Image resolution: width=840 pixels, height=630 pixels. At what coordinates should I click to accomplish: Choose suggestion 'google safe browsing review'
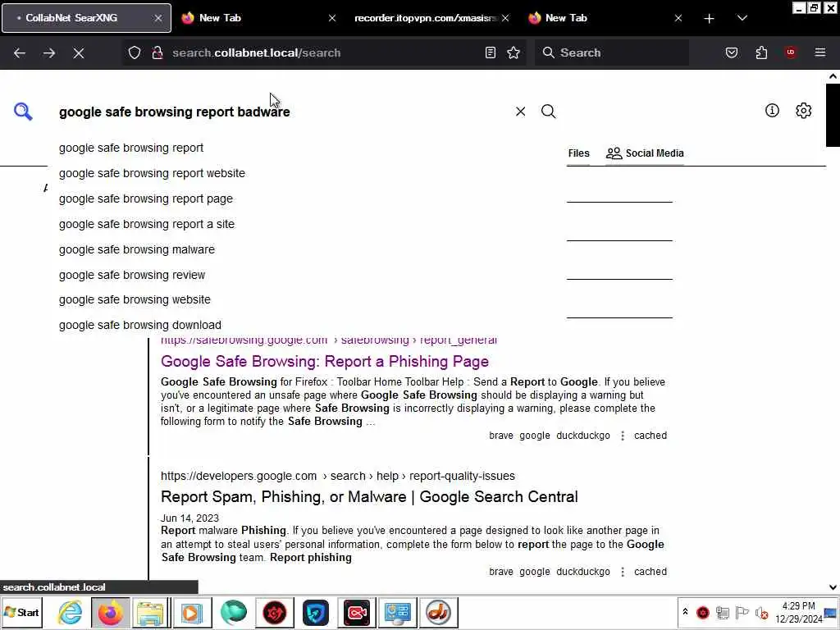click(x=132, y=275)
